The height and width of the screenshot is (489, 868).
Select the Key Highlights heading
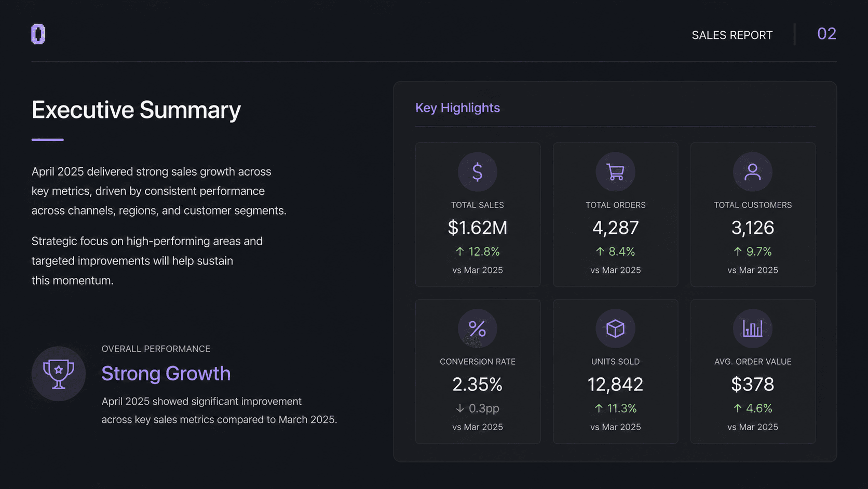[x=457, y=108]
